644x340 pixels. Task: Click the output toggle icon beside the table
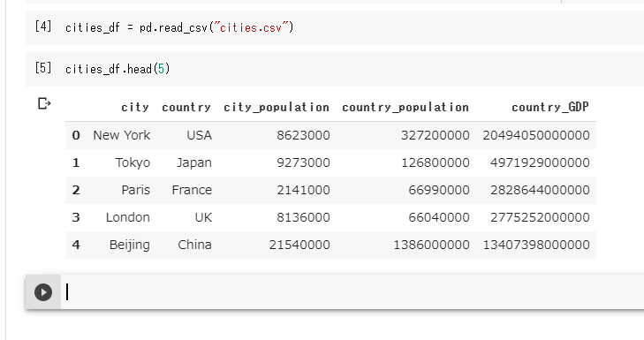coord(44,103)
